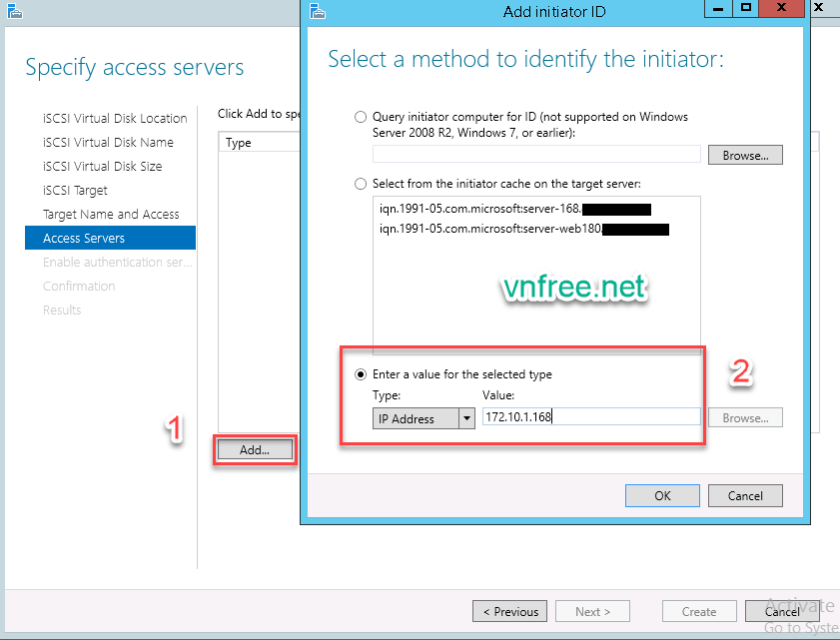840x640 pixels.
Task: Open the Type dropdown showing IP Address
Action: (x=414, y=419)
